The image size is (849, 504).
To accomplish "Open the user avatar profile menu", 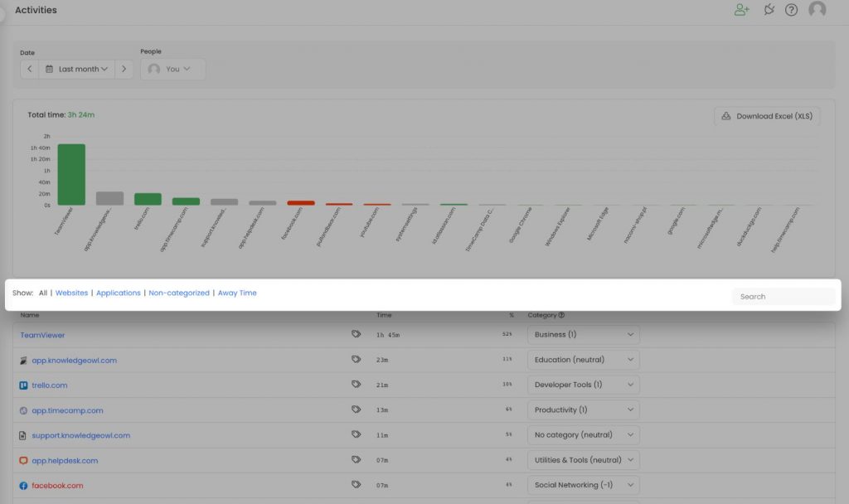I will pos(817,9).
